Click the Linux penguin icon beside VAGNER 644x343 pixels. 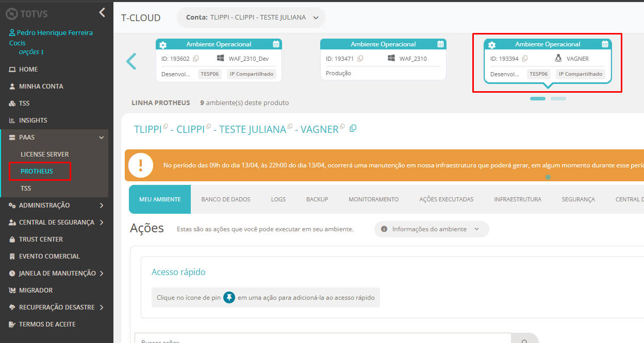[558, 58]
